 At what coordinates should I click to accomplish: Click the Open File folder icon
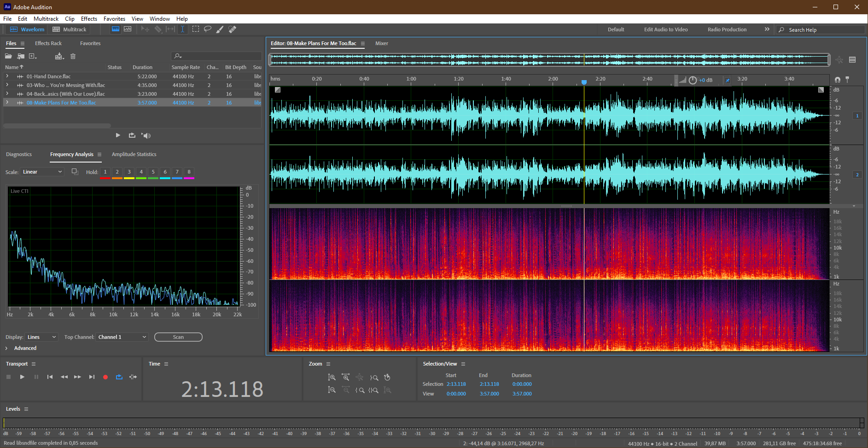[x=8, y=56]
